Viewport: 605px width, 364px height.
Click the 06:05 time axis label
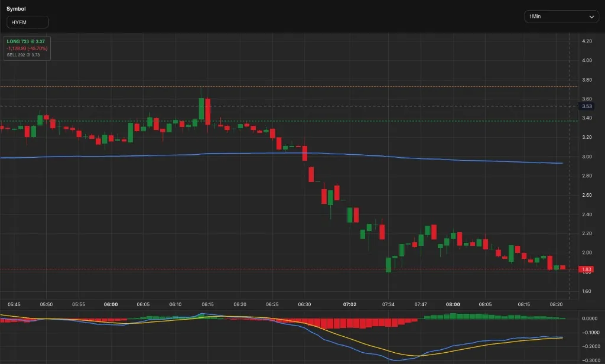pos(143,304)
